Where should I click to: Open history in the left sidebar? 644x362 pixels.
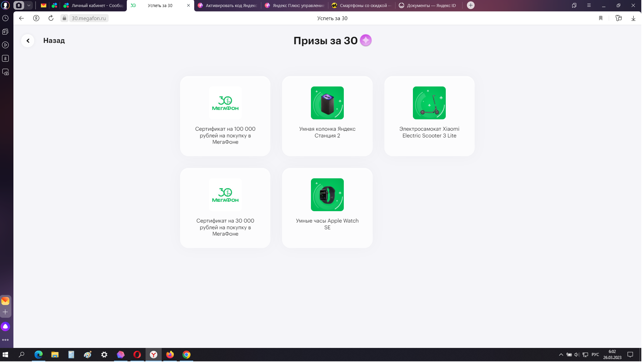click(x=5, y=18)
